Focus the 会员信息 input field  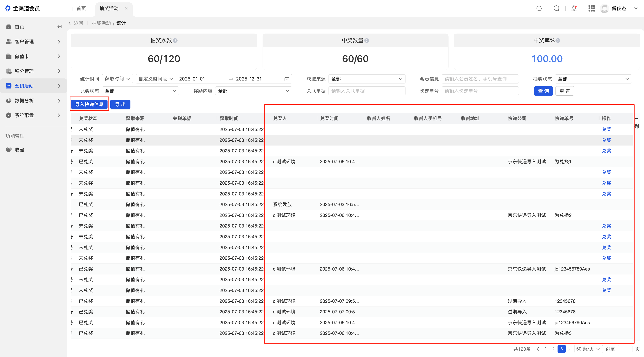[x=480, y=79]
